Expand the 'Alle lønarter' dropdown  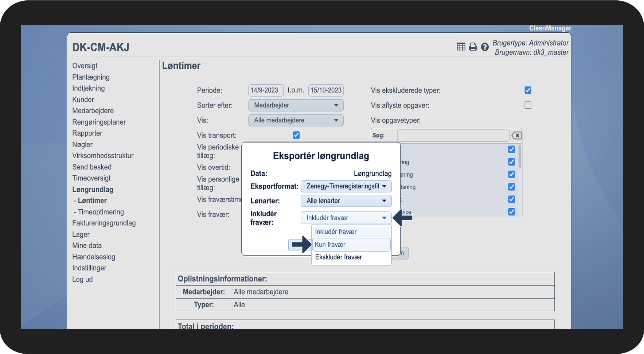pos(346,201)
